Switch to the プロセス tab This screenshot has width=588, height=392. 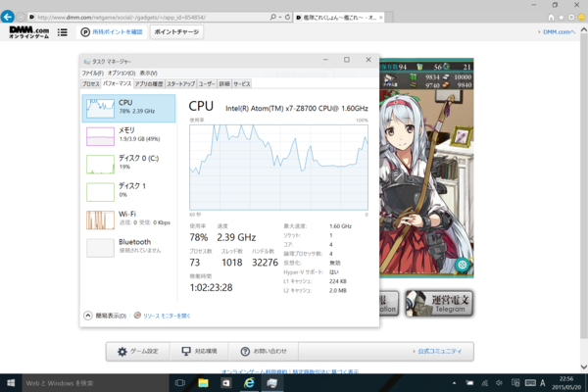pos(91,84)
